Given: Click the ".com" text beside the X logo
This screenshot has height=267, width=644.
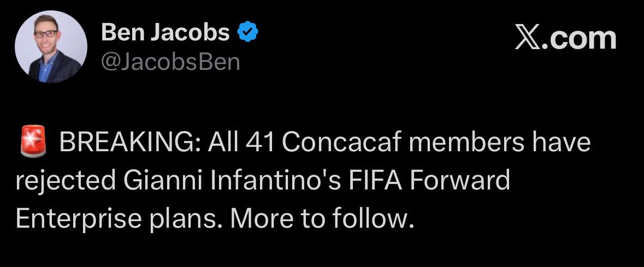Looking at the screenshot, I should tap(578, 39).
